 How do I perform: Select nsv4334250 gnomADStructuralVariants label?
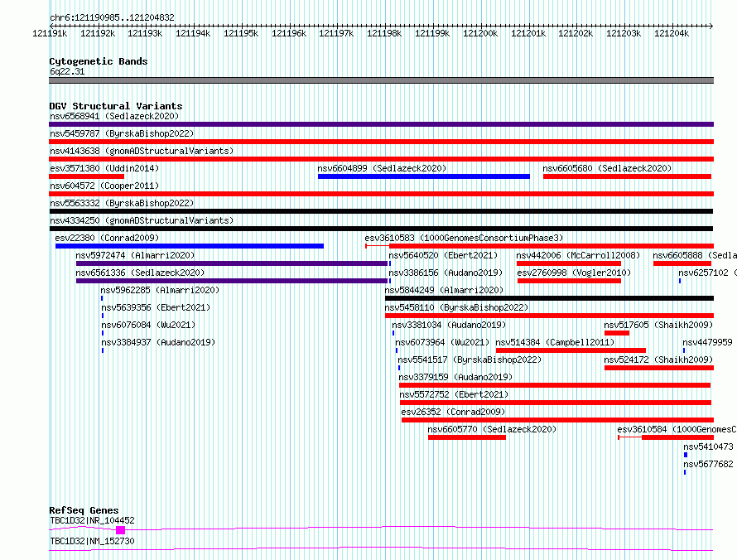142,220
